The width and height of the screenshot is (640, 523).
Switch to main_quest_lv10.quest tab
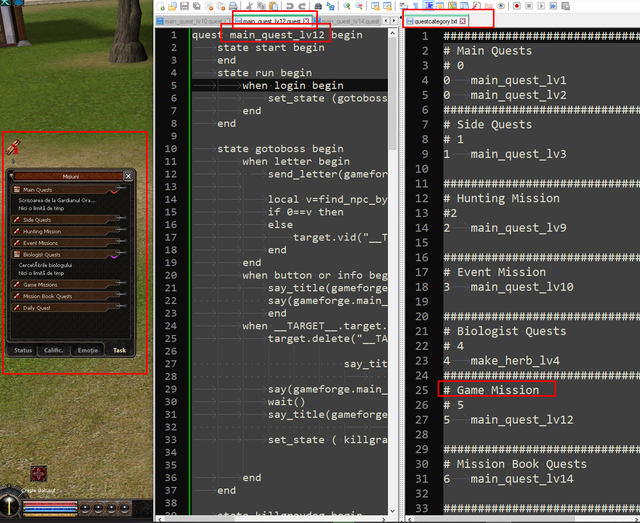[x=193, y=21]
